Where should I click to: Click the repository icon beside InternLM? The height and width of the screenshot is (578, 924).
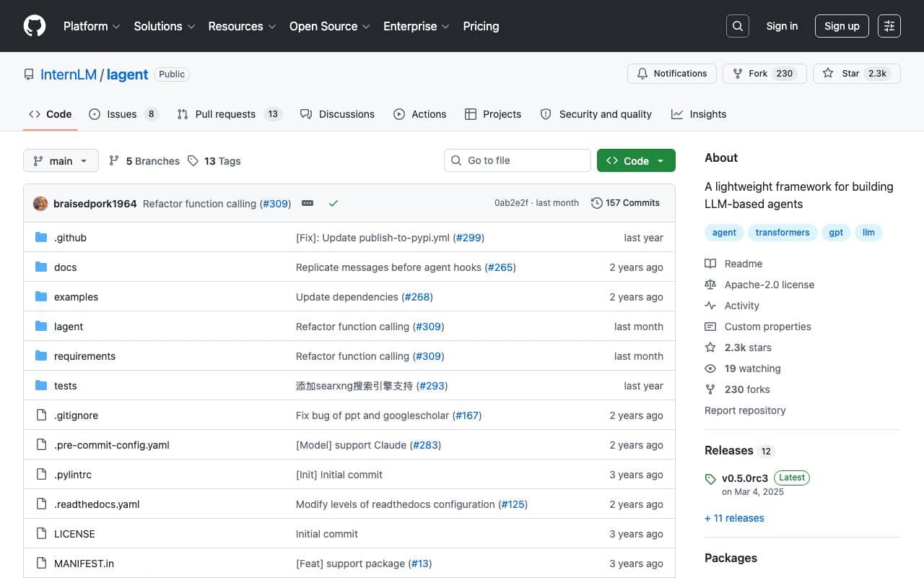29,74
